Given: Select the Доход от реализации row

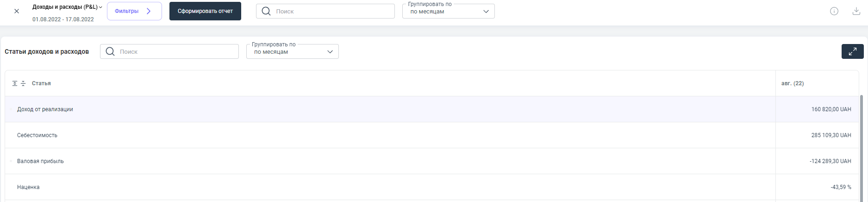Looking at the screenshot, I should [45, 109].
